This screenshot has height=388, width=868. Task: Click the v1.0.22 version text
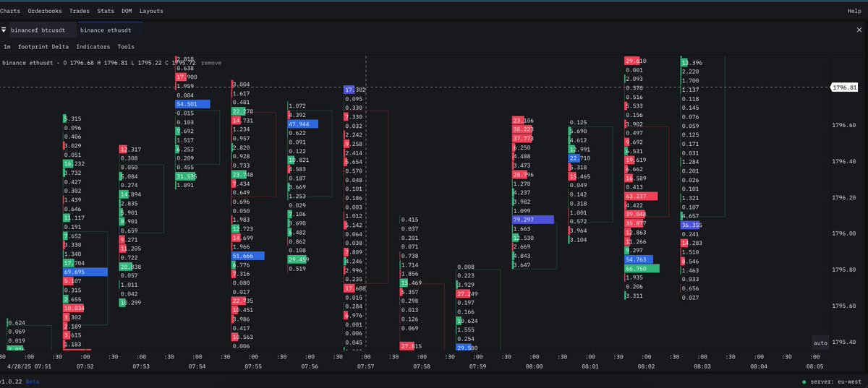(x=12, y=381)
